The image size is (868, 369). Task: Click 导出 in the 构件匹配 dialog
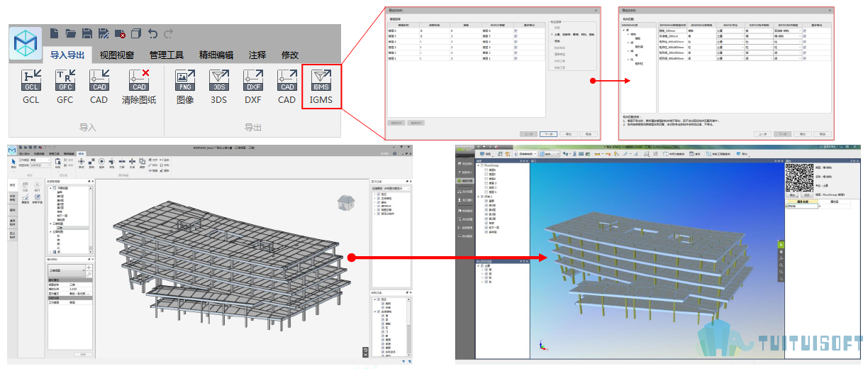802,134
